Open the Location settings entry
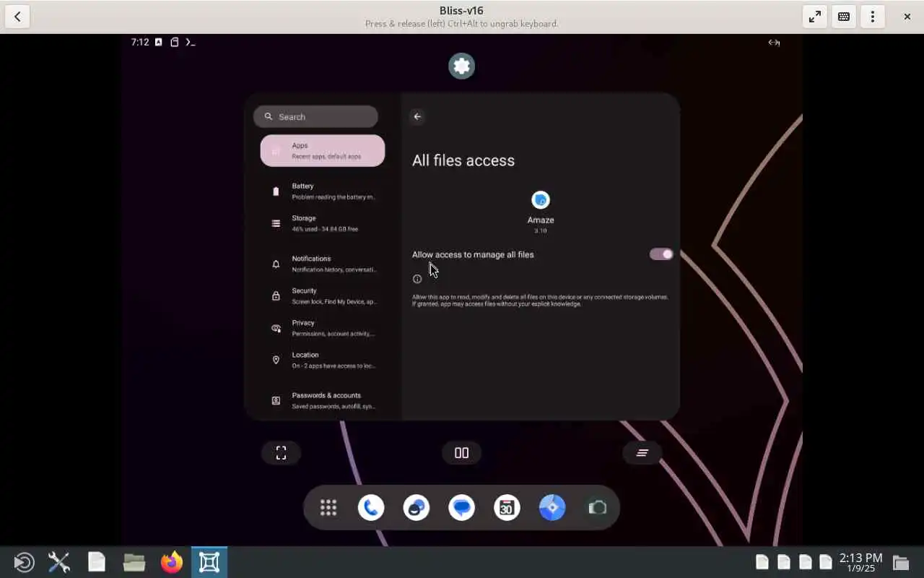The height and width of the screenshot is (578, 924). click(323, 360)
